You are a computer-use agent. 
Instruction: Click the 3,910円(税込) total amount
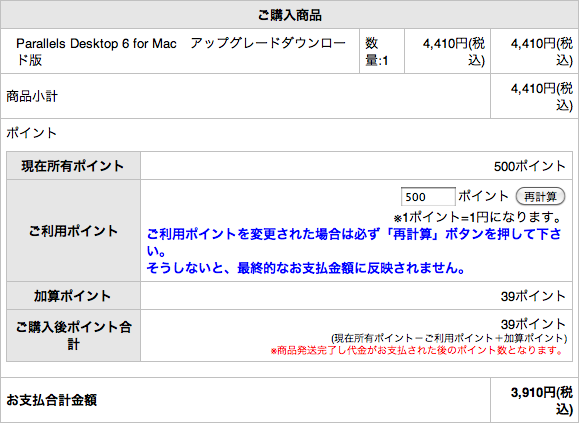click(542, 401)
